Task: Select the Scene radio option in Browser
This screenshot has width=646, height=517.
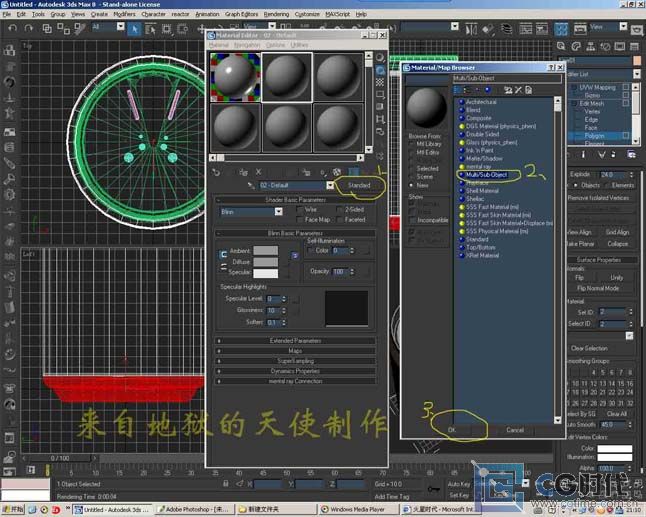Action: tap(411, 177)
